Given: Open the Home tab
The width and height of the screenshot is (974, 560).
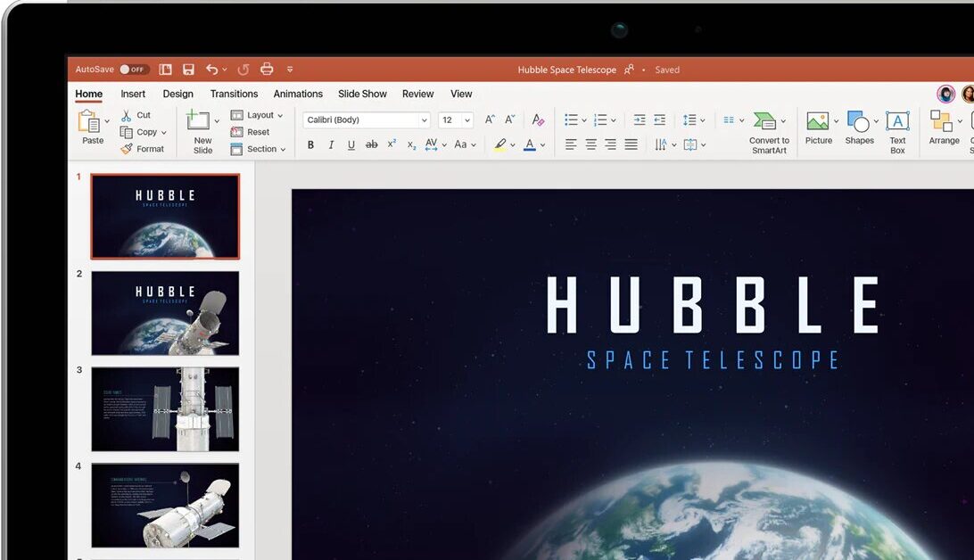Looking at the screenshot, I should [89, 94].
